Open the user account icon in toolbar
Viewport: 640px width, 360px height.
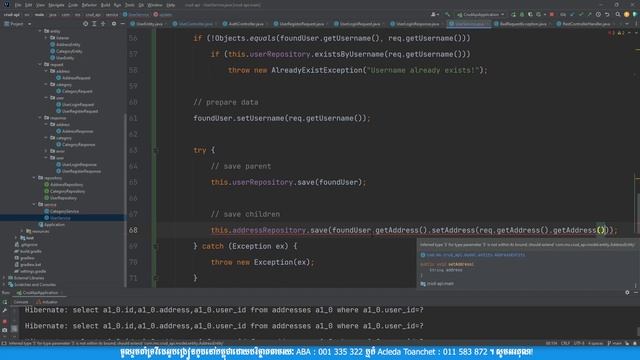434,14
